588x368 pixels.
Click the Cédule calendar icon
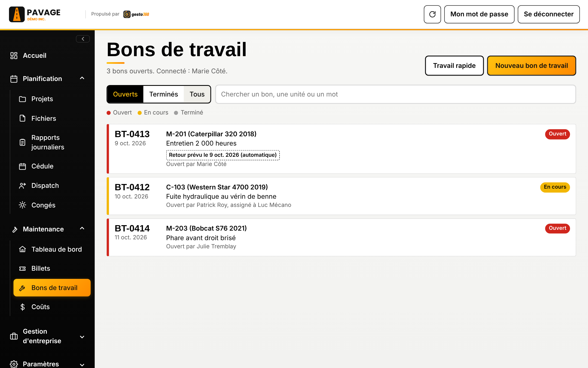(x=23, y=166)
